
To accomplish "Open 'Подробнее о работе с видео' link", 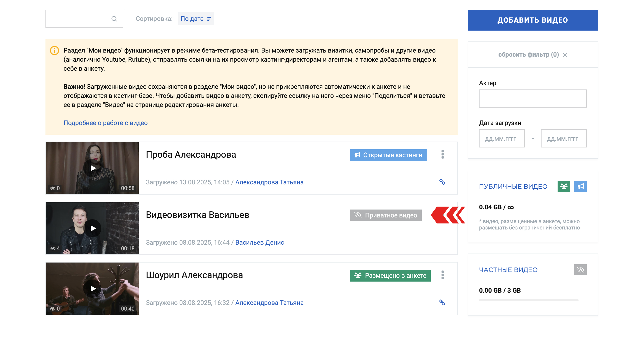I will click(105, 123).
